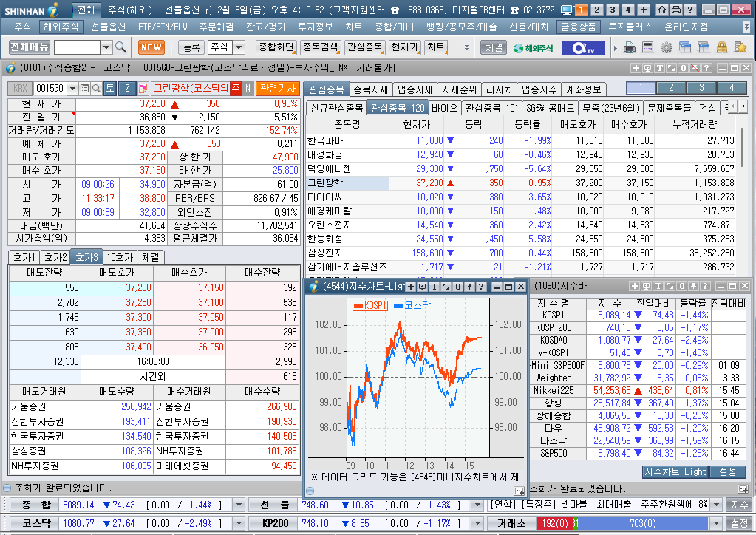Click the Z button beside stock code
756x535 pixels.
(127, 88)
